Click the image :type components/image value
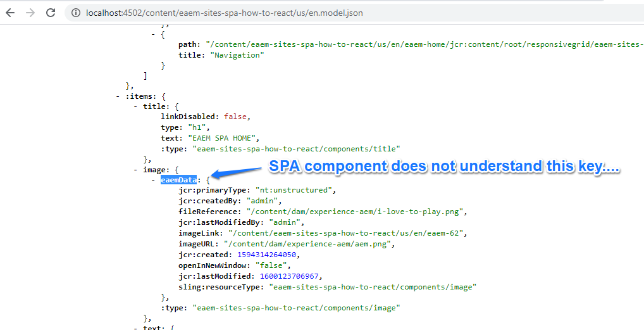 (296, 308)
